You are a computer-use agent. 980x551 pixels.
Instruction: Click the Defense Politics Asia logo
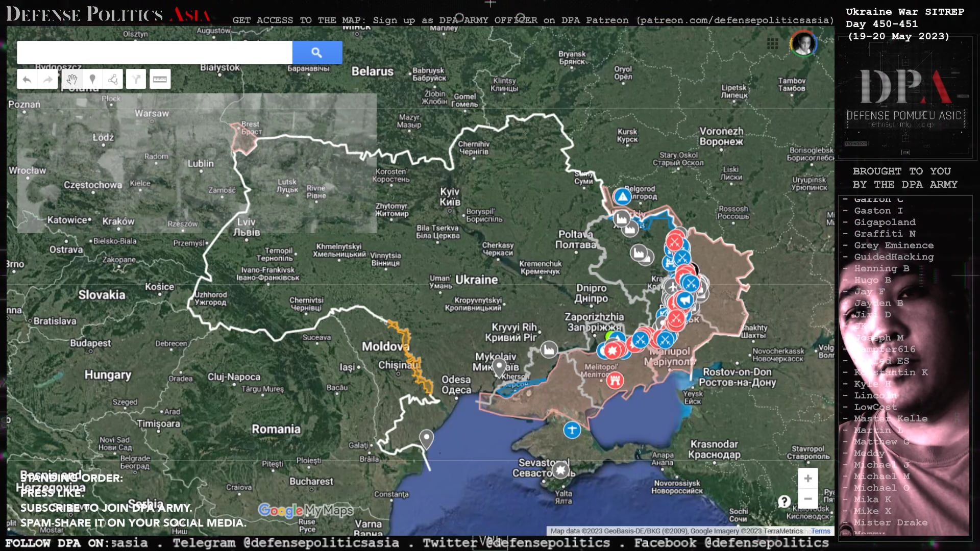click(108, 14)
